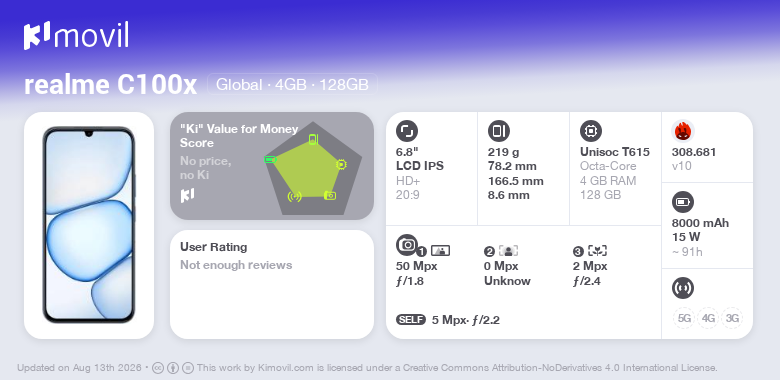Click the connectivity signal icon
Image resolution: width=780 pixels, height=380 pixels.
(x=683, y=288)
